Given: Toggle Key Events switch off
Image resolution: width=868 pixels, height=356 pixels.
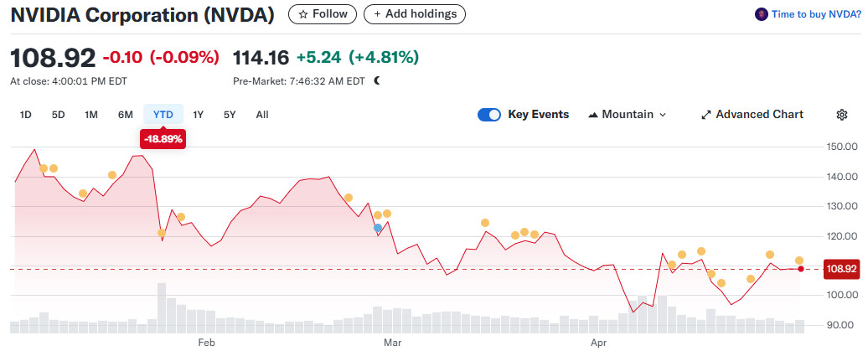Looking at the screenshot, I should click(x=489, y=115).
